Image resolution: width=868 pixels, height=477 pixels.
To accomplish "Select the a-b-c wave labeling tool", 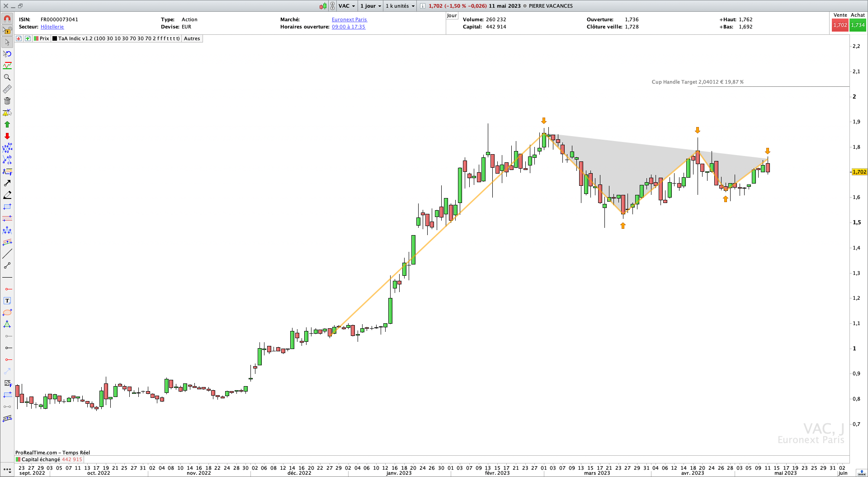I will click(7, 160).
